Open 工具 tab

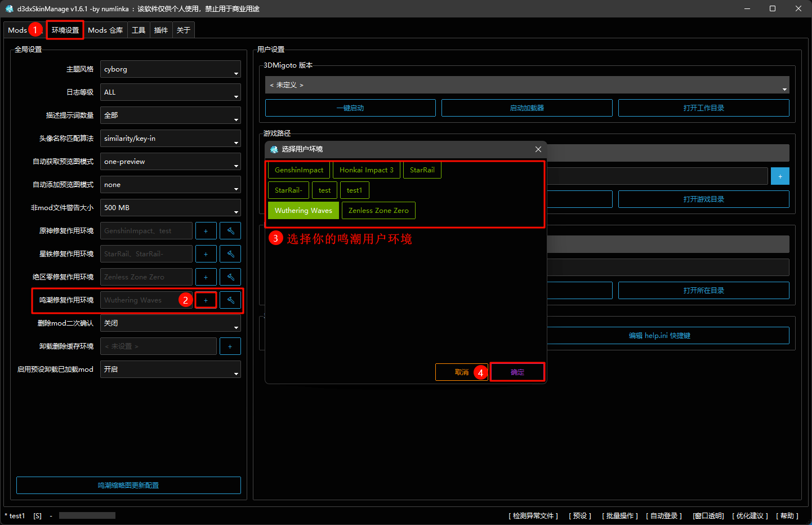pos(139,30)
